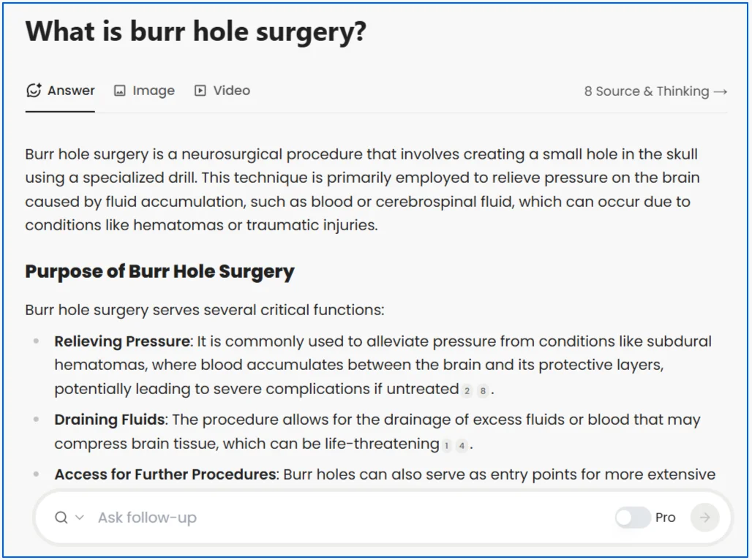Select the Answer tab
This screenshot has height=560, width=752.
[60, 91]
